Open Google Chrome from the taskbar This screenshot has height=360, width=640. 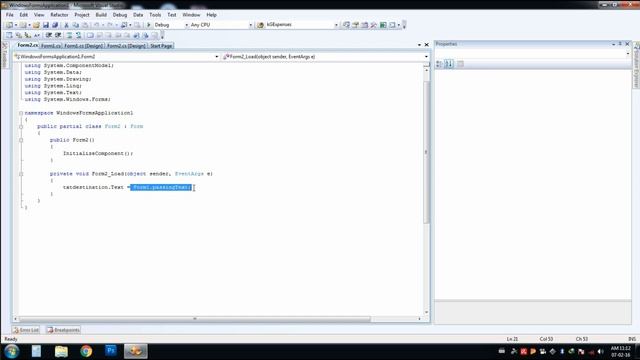[86, 351]
